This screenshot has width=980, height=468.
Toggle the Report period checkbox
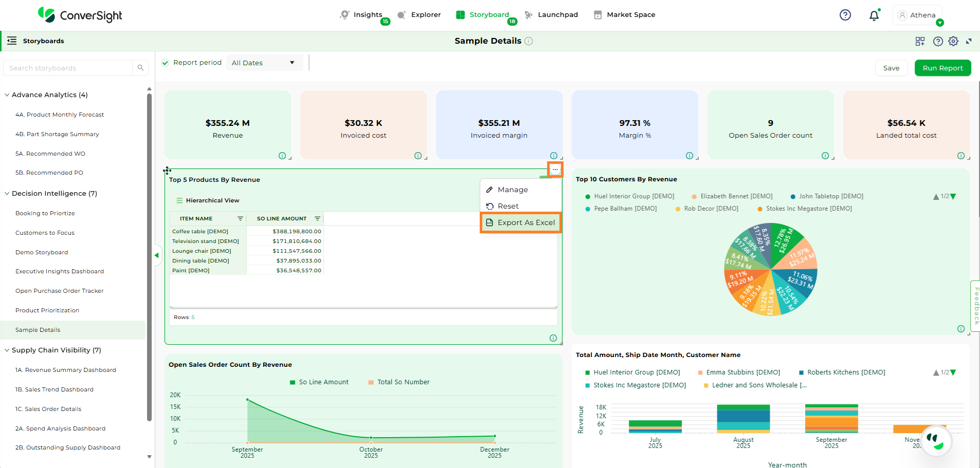pos(165,63)
